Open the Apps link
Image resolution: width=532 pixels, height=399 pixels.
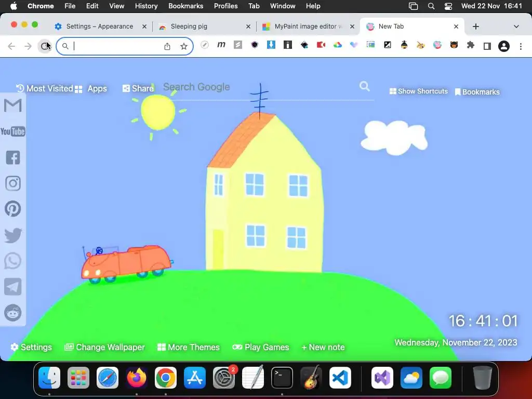(x=90, y=89)
